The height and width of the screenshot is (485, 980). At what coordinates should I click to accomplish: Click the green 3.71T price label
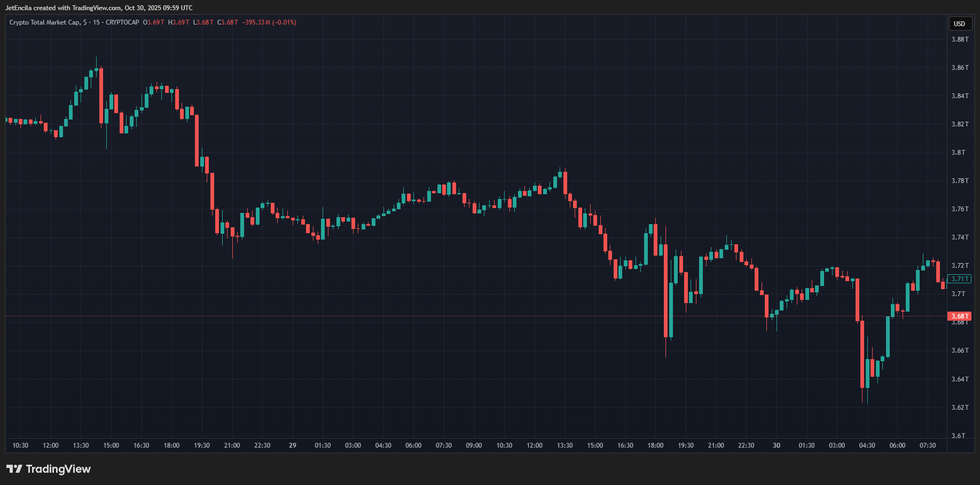[x=959, y=279]
